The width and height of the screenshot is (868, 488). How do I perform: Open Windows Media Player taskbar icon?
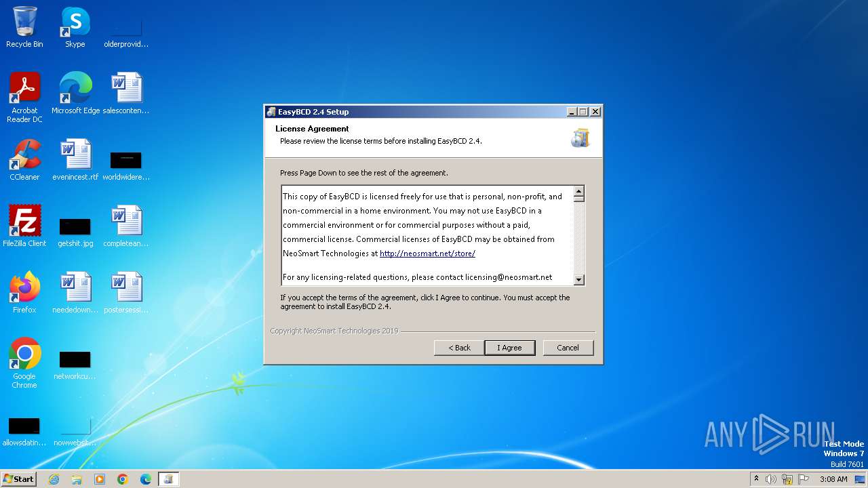click(100, 479)
